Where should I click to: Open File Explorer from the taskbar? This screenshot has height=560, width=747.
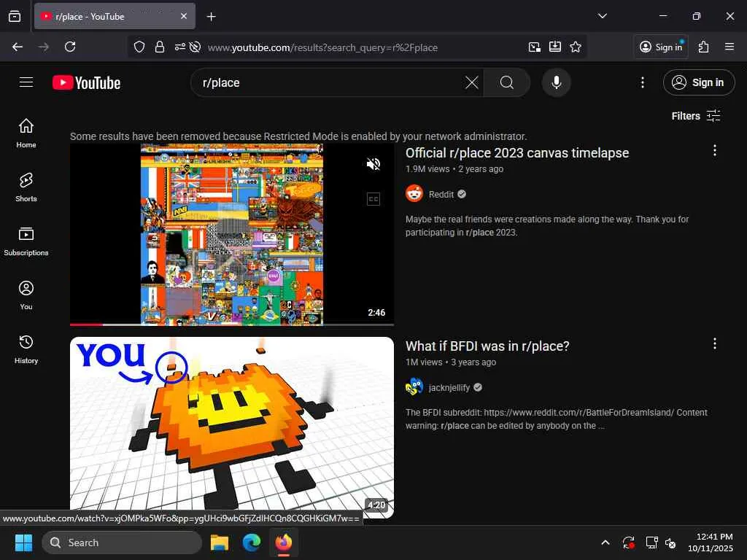[x=220, y=542]
